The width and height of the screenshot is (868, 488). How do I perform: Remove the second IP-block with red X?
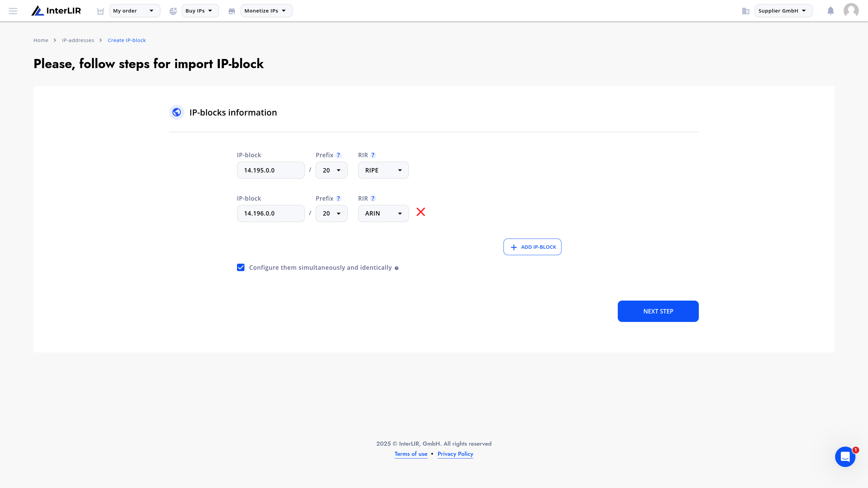tap(421, 212)
